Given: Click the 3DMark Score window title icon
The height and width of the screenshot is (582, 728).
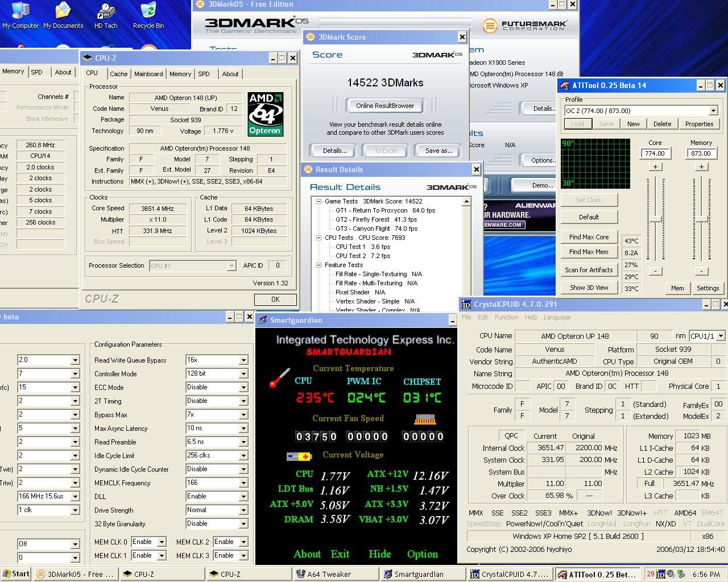Looking at the screenshot, I should click(x=311, y=37).
